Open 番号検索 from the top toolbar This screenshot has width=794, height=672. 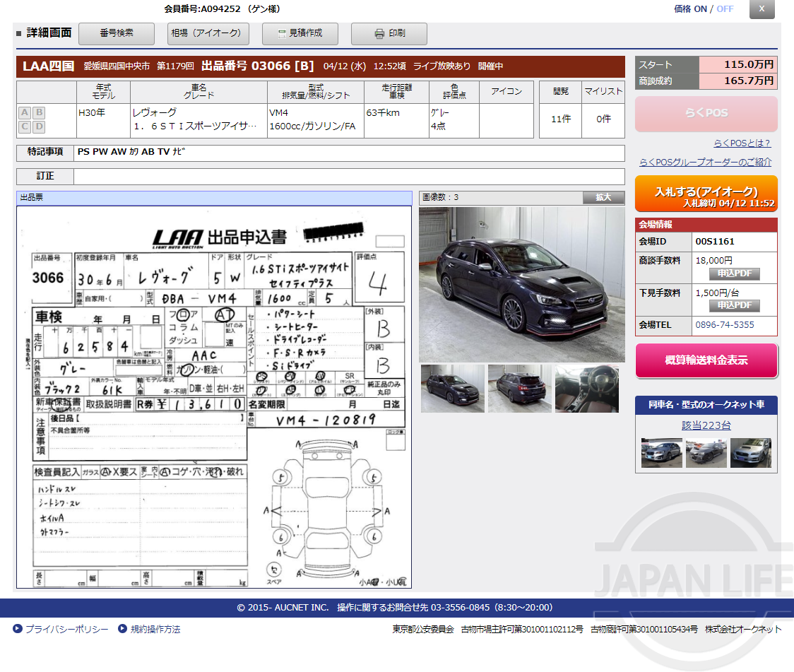click(x=118, y=33)
